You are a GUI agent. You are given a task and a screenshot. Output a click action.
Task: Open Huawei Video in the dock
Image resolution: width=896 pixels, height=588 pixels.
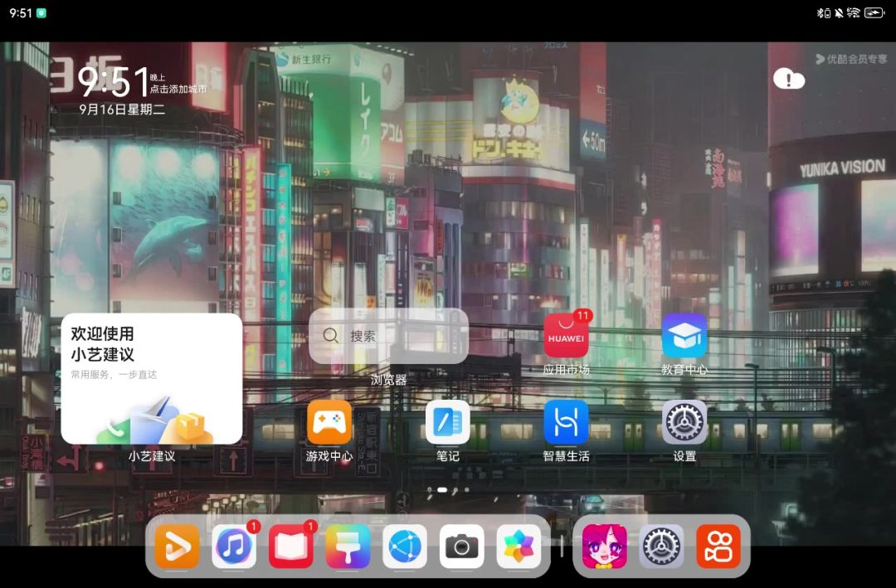pyautogui.click(x=177, y=547)
